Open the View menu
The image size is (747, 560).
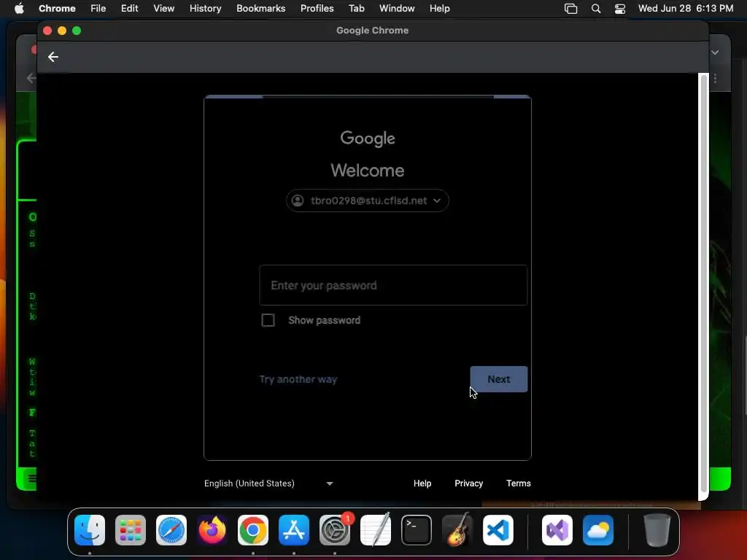click(x=164, y=9)
